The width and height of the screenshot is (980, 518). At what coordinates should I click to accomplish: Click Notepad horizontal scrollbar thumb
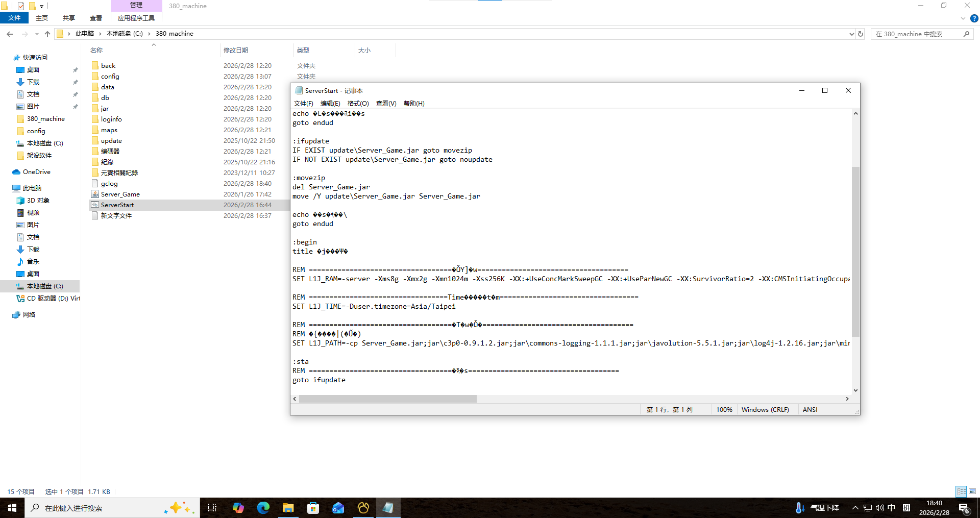click(x=388, y=399)
